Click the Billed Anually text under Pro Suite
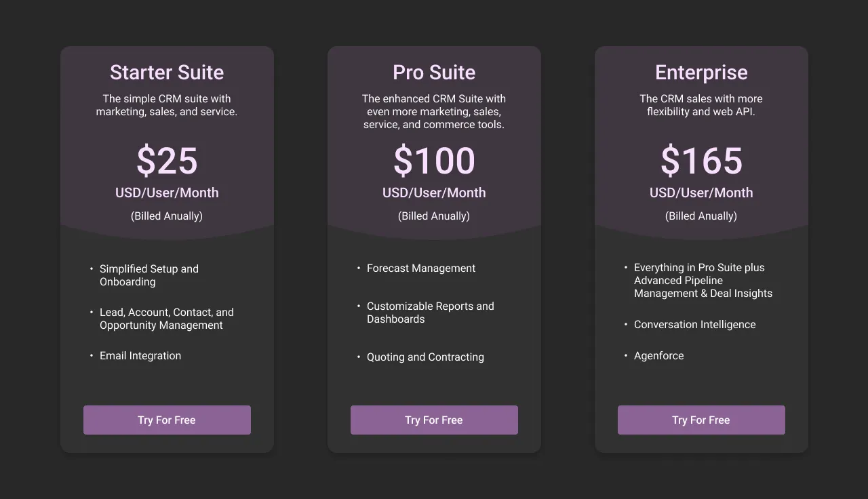The image size is (868, 499). [x=434, y=216]
